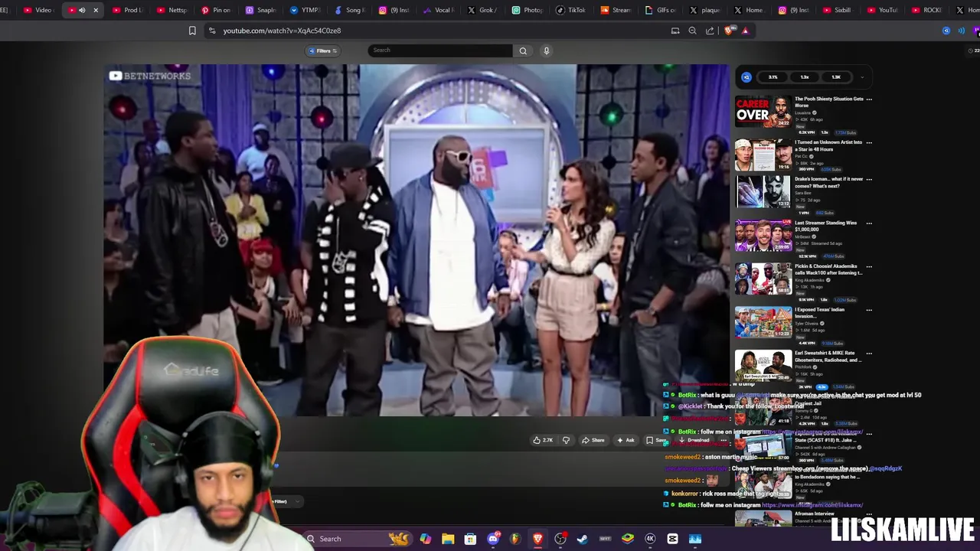
Task: Click the Brave Rewards triangle icon
Action: point(745,31)
